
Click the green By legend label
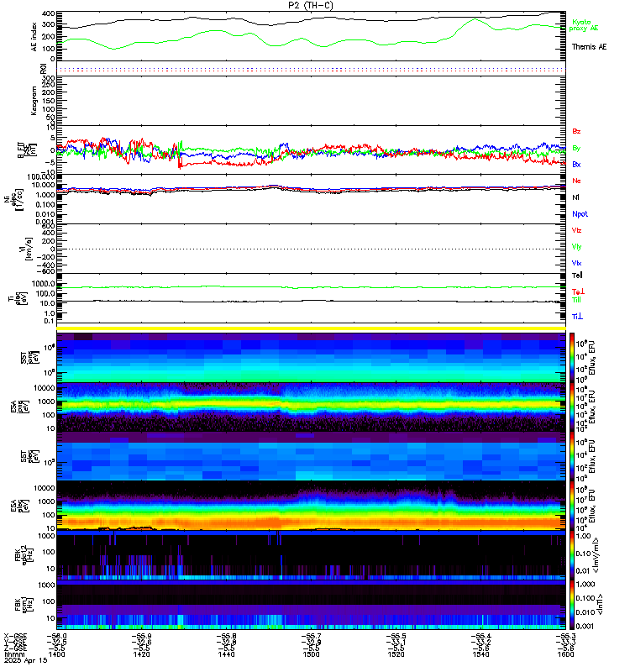[576, 149]
